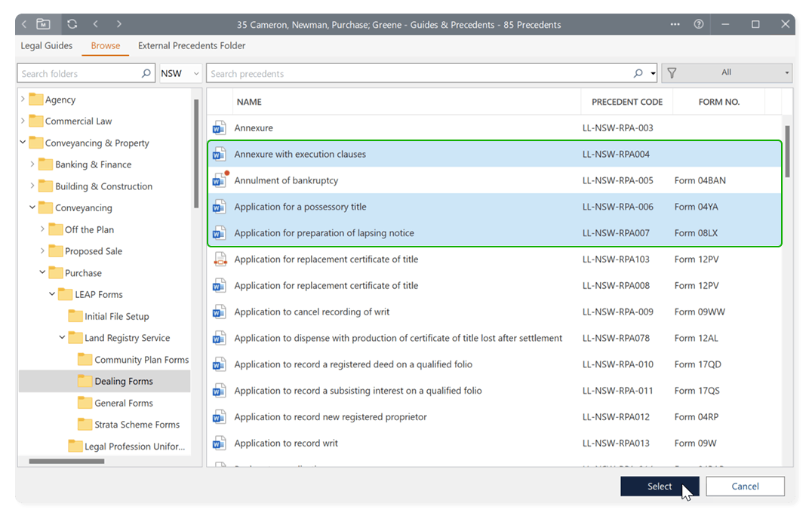
Task: Select the Strata Scheme Forms folder
Action: (137, 425)
